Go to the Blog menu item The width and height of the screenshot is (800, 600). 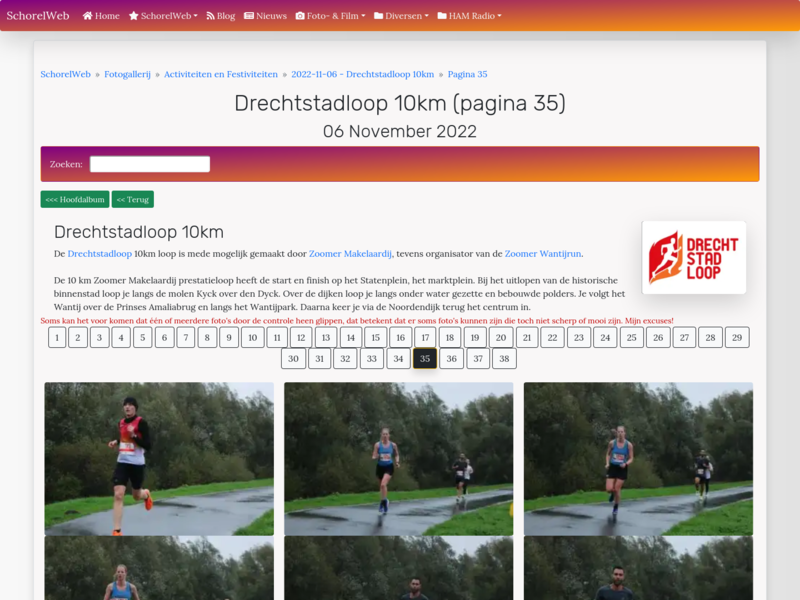(x=221, y=16)
